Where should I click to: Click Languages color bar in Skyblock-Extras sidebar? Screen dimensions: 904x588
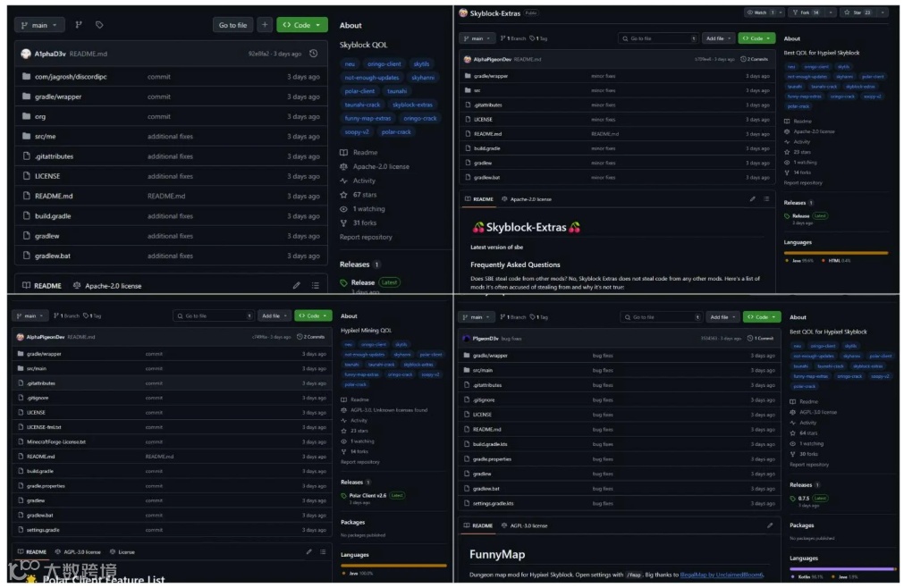pos(836,252)
